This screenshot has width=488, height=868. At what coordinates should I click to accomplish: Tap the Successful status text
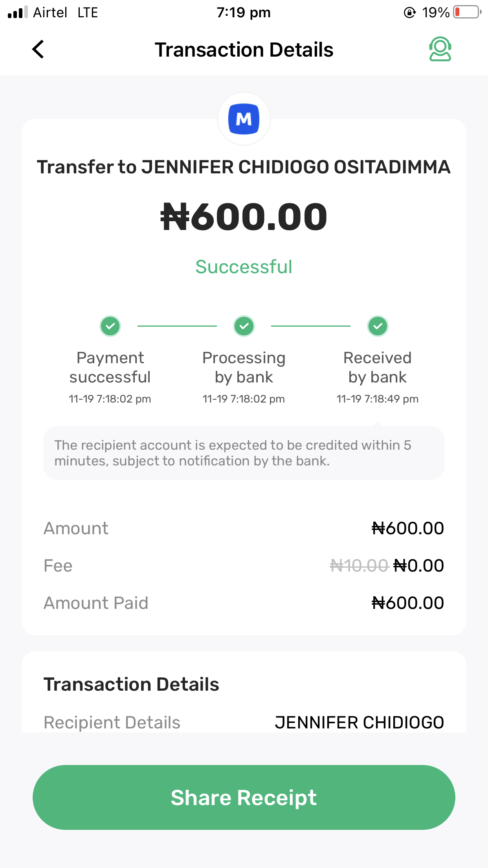tap(244, 267)
